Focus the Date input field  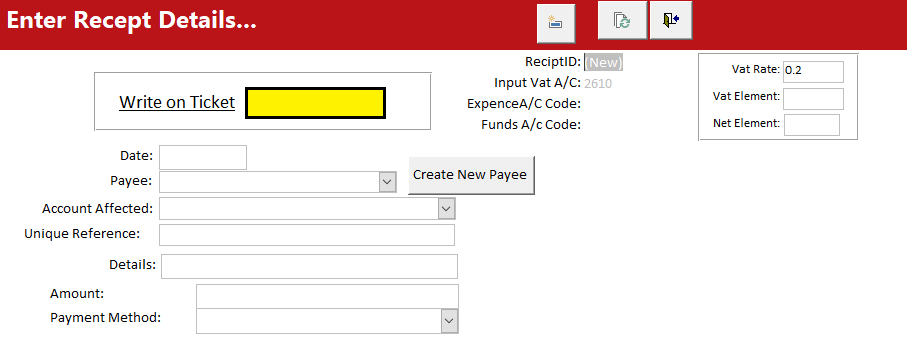coord(203,157)
